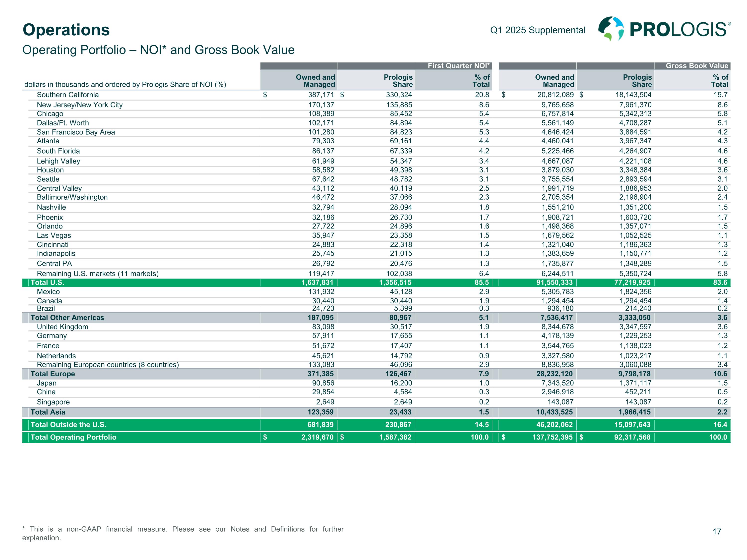The height and width of the screenshot is (560, 747).
Task: Select the First Quarter NOI* header
Action: pyautogui.click(x=458, y=66)
